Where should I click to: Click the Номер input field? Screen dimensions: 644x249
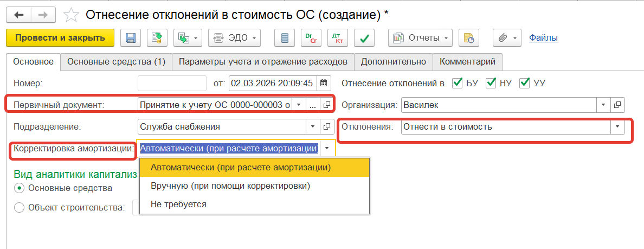[172, 83]
